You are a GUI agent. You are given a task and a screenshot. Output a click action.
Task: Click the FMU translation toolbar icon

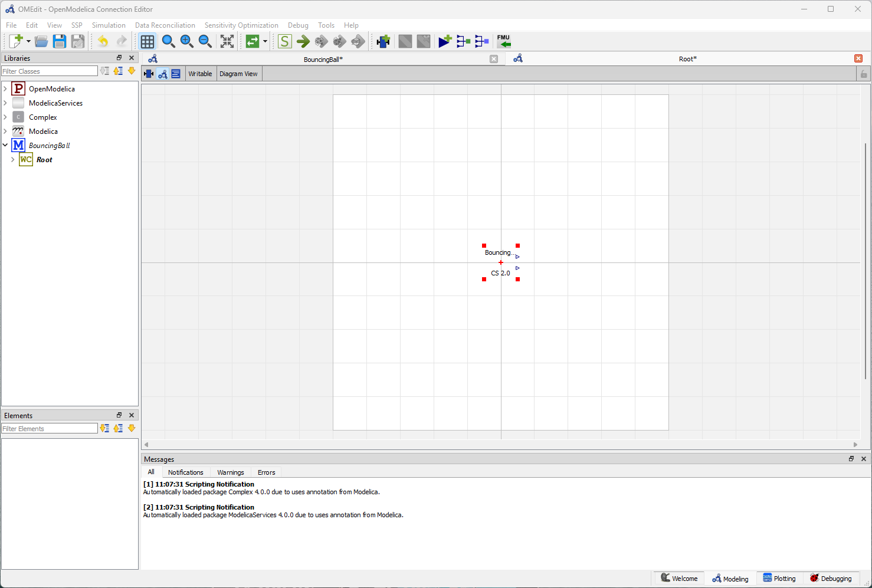[504, 41]
